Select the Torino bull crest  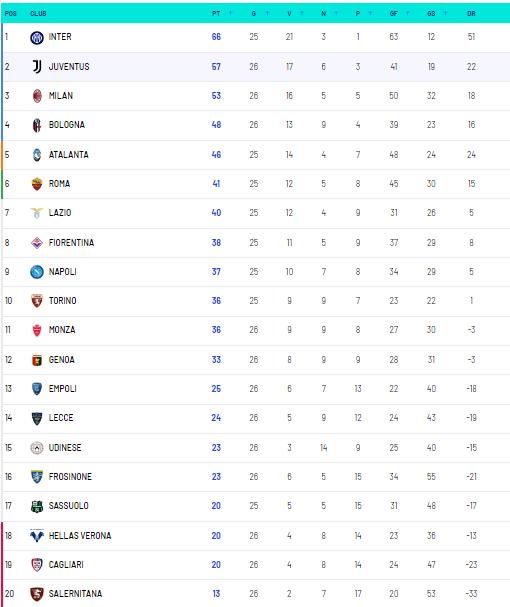click(x=37, y=301)
